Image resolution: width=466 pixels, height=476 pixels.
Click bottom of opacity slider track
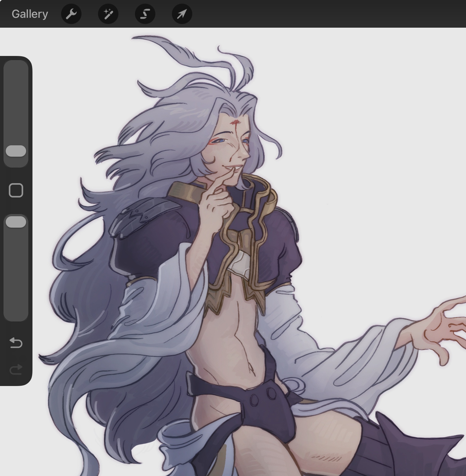coord(16,315)
